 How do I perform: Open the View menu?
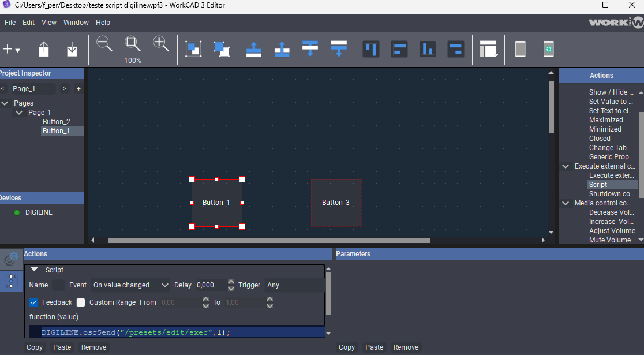[49, 22]
